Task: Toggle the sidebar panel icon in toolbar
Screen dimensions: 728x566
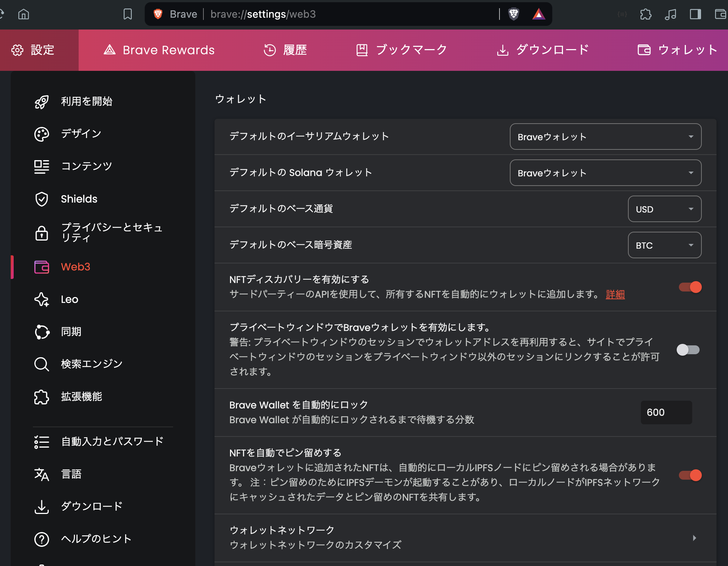Action: pyautogui.click(x=696, y=14)
